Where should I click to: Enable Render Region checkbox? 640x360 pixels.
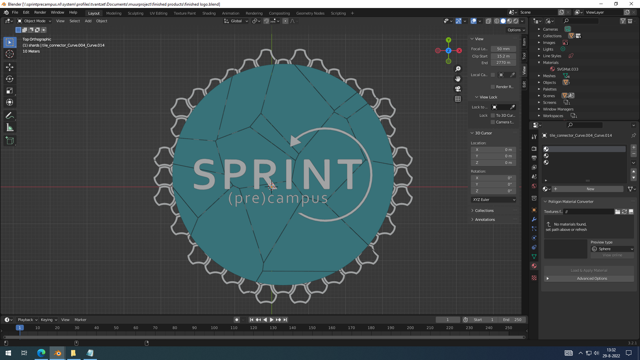(x=493, y=87)
